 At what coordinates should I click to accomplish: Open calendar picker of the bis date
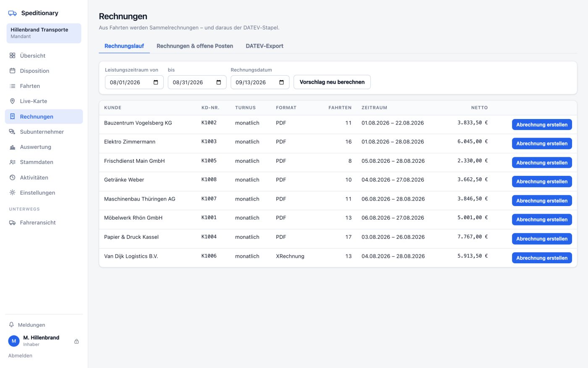tap(219, 82)
